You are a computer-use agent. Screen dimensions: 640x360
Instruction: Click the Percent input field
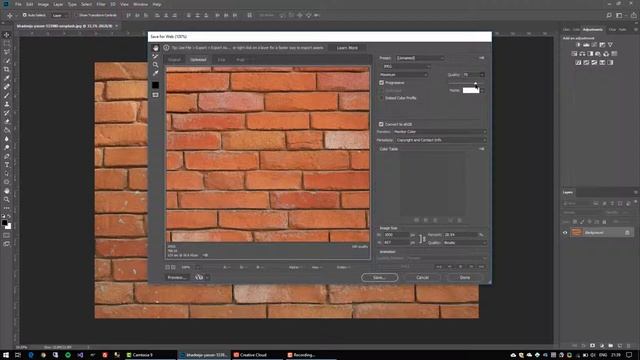pyautogui.click(x=461, y=235)
